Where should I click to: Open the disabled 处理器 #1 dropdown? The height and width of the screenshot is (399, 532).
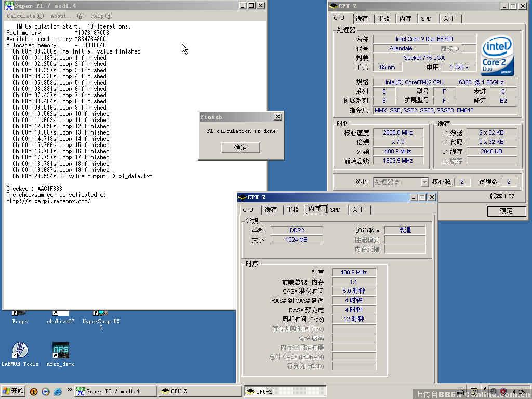point(401,182)
